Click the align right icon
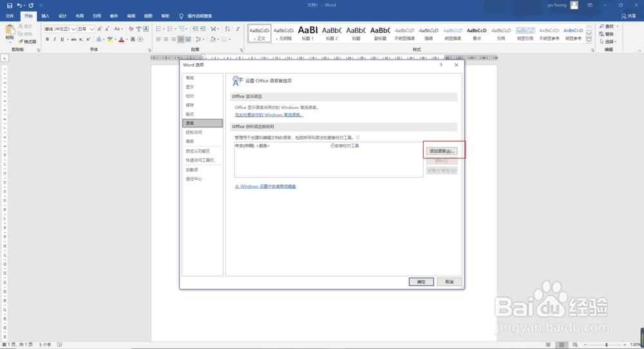 click(173, 39)
